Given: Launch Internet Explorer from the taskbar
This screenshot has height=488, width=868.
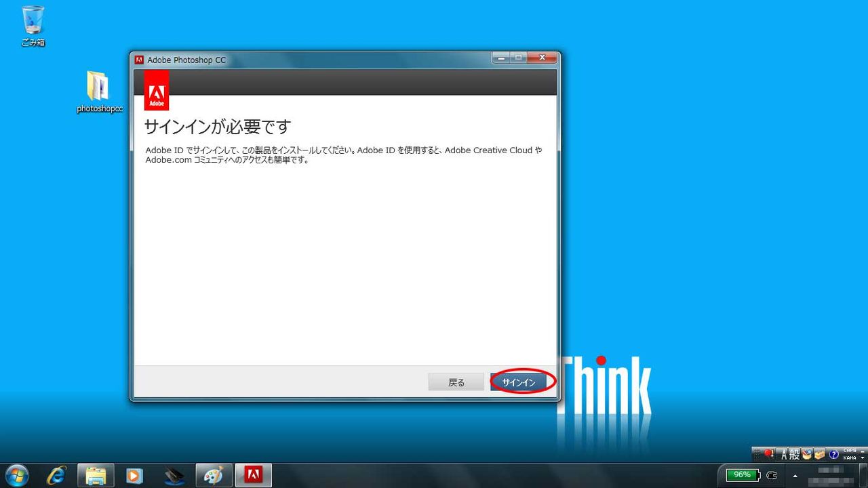Looking at the screenshot, I should pos(56,475).
